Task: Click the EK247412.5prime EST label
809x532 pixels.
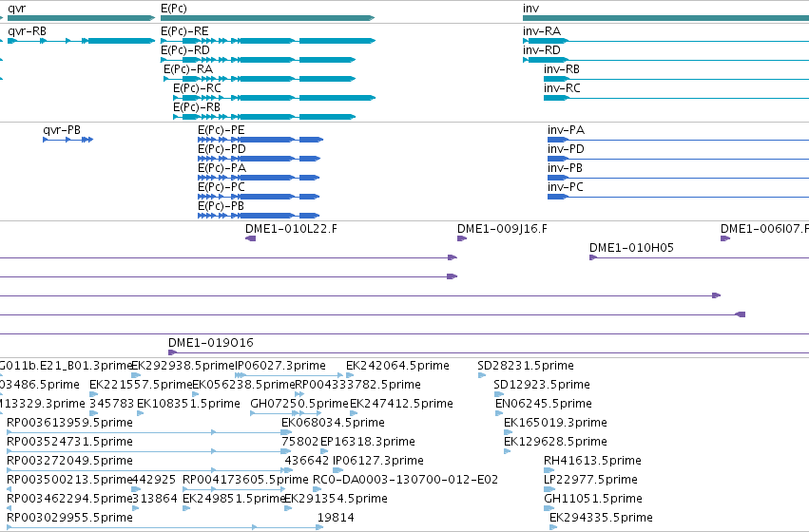Action: [x=402, y=404]
